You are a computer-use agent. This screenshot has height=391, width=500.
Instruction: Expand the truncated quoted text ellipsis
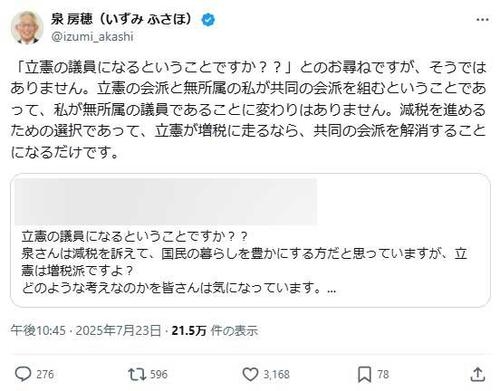pos(331,288)
